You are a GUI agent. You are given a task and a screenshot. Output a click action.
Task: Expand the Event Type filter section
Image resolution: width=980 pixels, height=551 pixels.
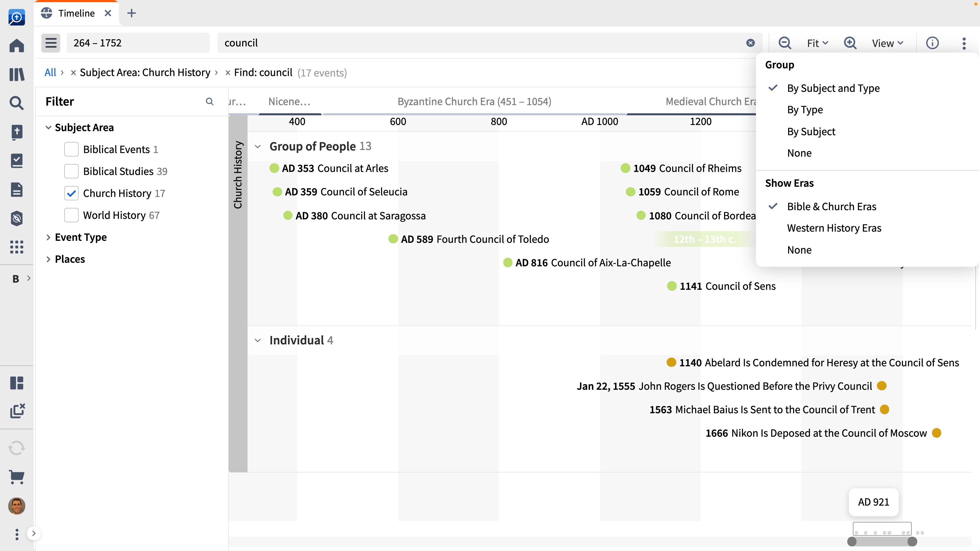[48, 237]
